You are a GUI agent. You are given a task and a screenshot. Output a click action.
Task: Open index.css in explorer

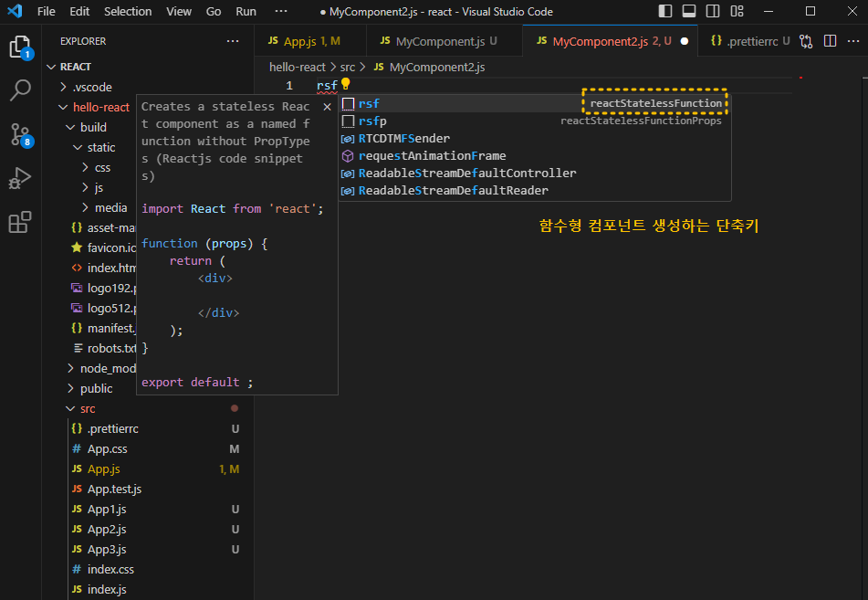(150, 569)
